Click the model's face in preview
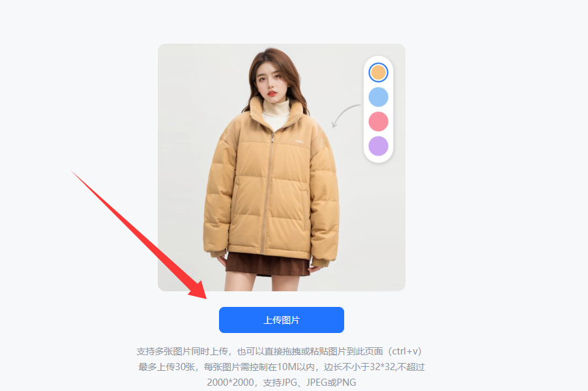 [271, 81]
